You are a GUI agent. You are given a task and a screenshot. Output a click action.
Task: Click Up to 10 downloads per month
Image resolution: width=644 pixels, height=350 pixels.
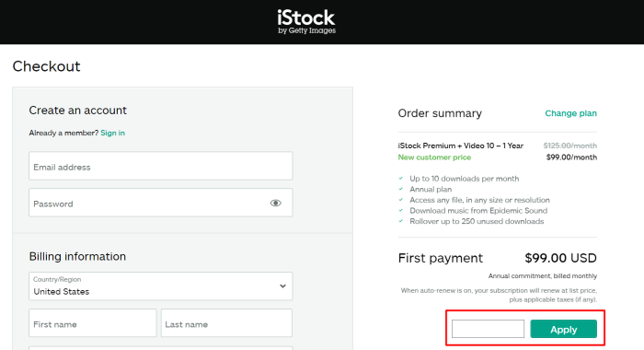(x=464, y=179)
